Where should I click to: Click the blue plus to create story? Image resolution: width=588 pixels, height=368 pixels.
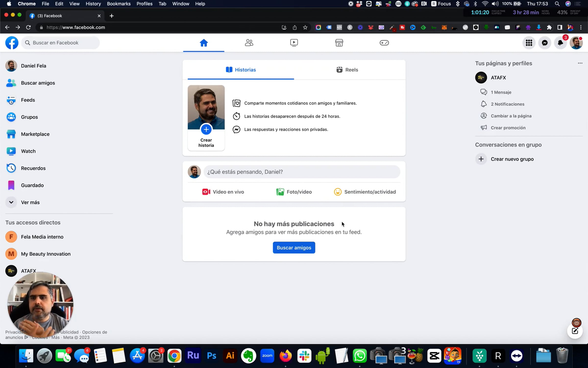[x=206, y=130]
